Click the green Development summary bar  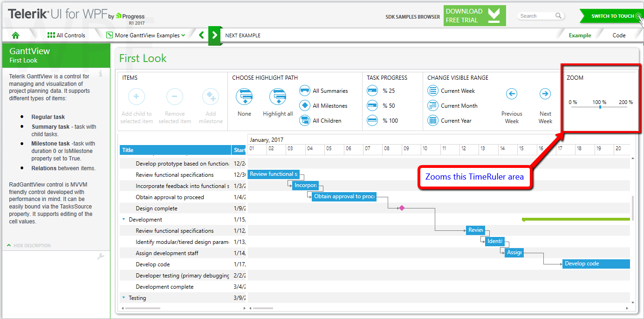tap(576, 219)
